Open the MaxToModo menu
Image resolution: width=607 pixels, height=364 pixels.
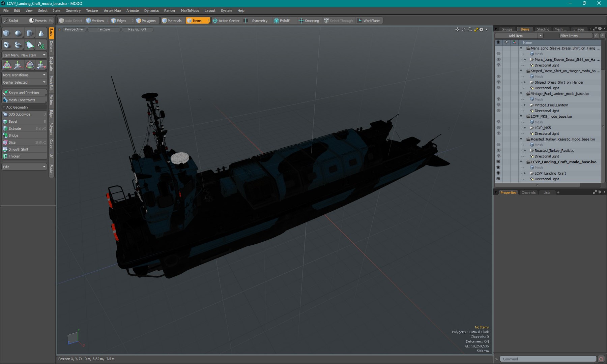pyautogui.click(x=190, y=10)
